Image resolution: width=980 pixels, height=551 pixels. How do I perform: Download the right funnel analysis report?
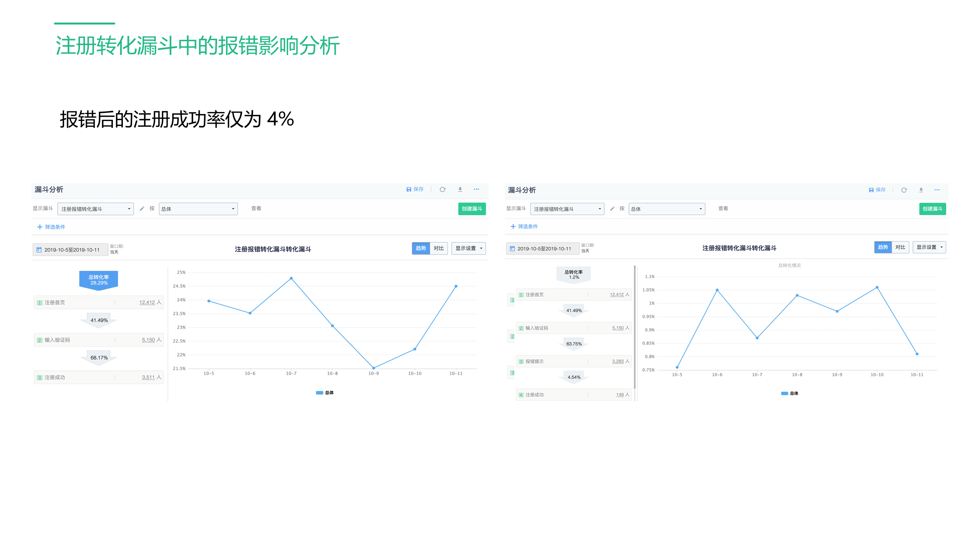921,190
